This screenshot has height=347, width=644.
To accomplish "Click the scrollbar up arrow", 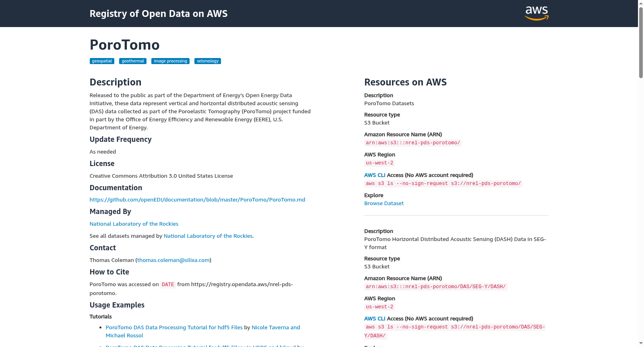I will pos(641,3).
